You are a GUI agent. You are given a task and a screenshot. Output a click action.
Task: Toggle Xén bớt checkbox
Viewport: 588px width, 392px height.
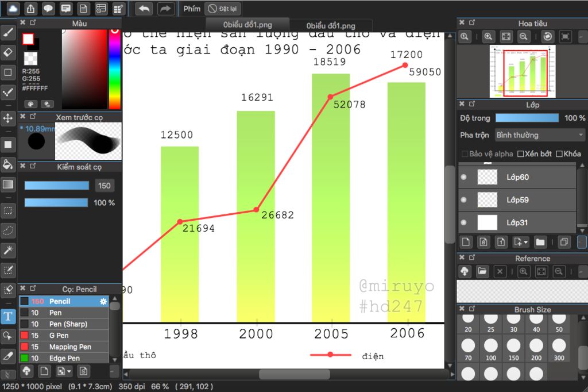pyautogui.click(x=520, y=154)
